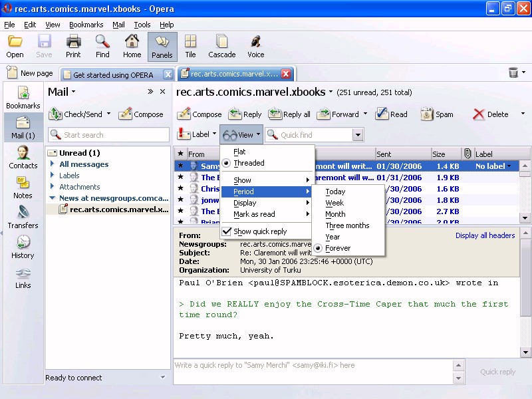
Task: Open the closed tabs trash can
Action: (513, 73)
